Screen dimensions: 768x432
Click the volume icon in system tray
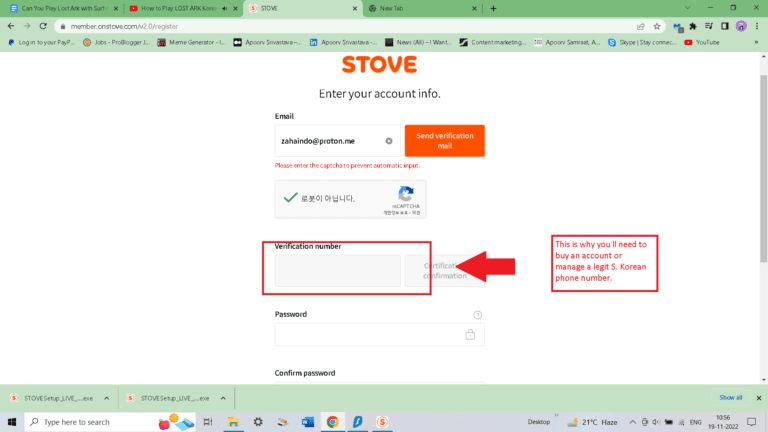coord(656,422)
